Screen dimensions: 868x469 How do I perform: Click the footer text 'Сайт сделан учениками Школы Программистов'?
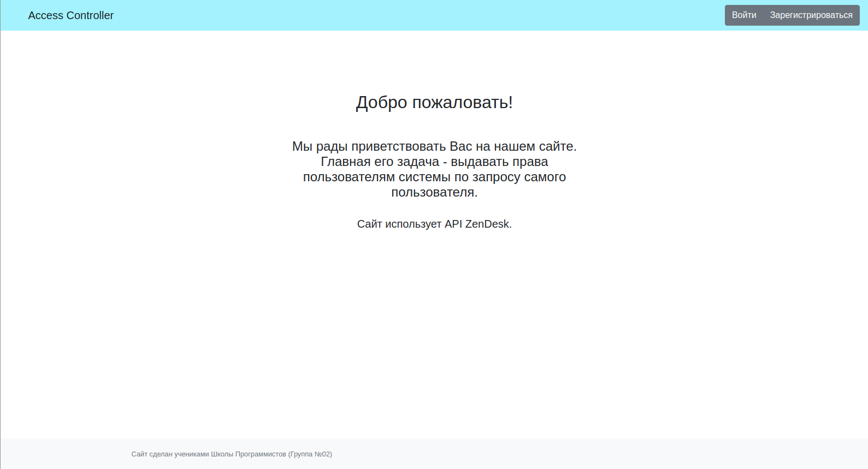click(209, 454)
